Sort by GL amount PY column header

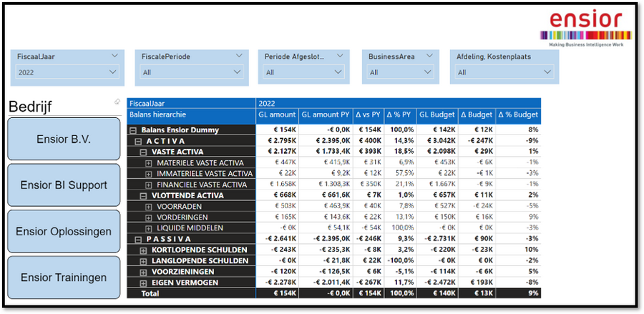(326, 115)
